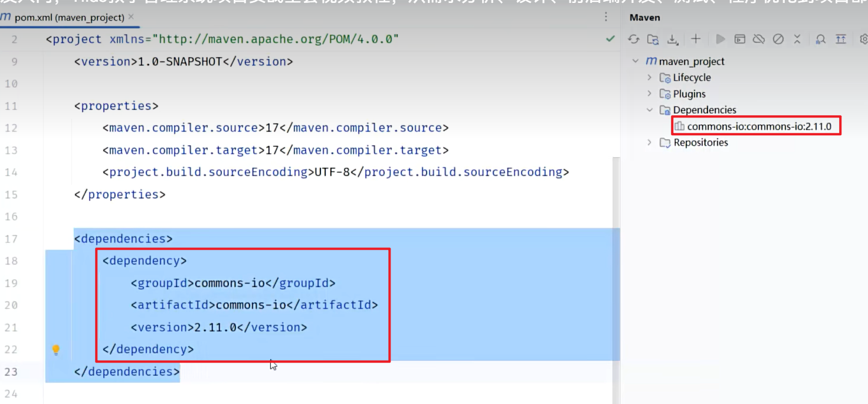Viewport: 868px width, 404px height.
Task: Collapse all nodes in Maven tree
Action: pyautogui.click(x=797, y=39)
